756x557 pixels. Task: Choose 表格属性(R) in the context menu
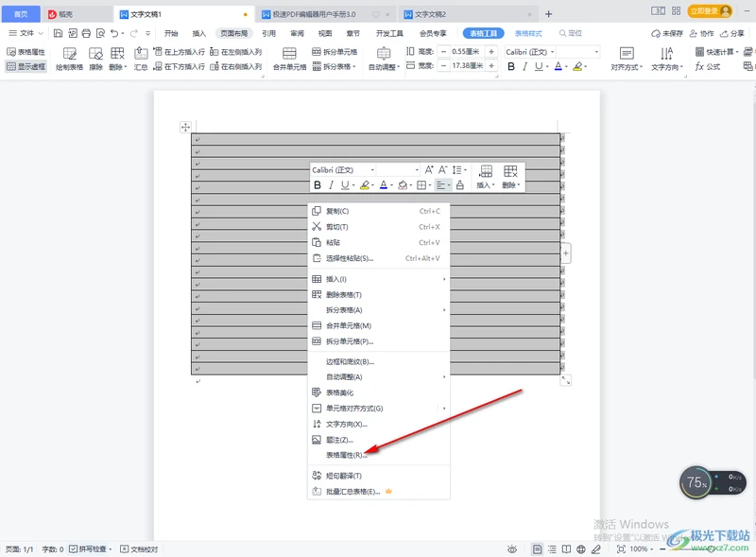(379, 455)
